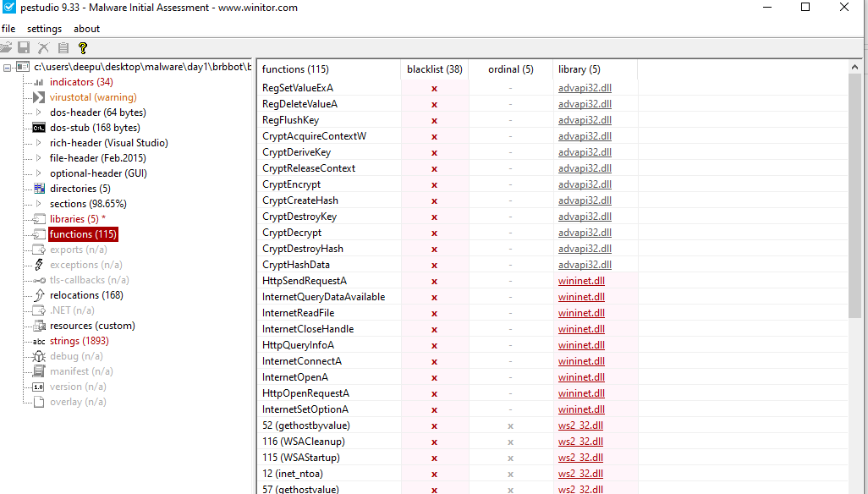Click the clipboard icon in the toolbar

tap(63, 47)
